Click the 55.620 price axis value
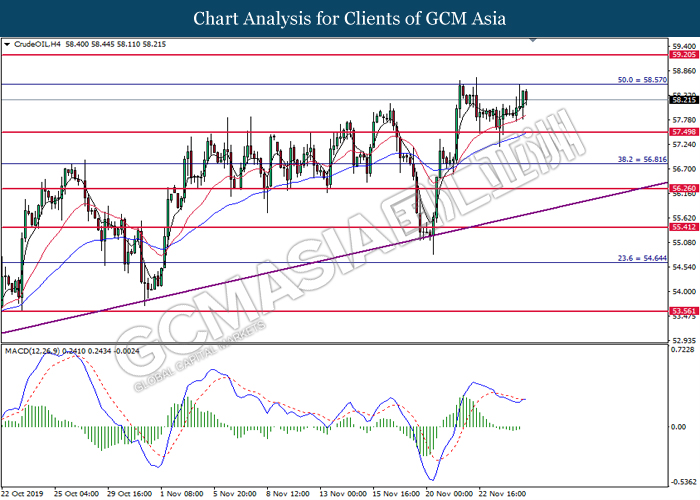 [684, 218]
